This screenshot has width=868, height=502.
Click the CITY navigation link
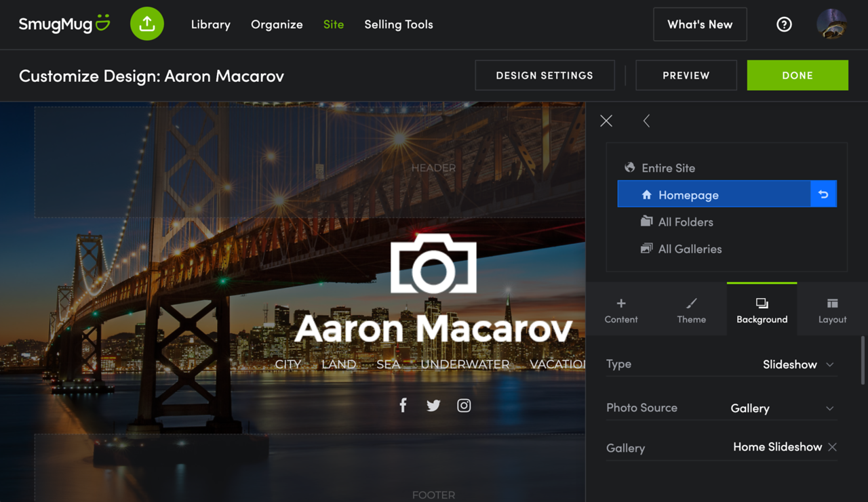click(x=288, y=364)
